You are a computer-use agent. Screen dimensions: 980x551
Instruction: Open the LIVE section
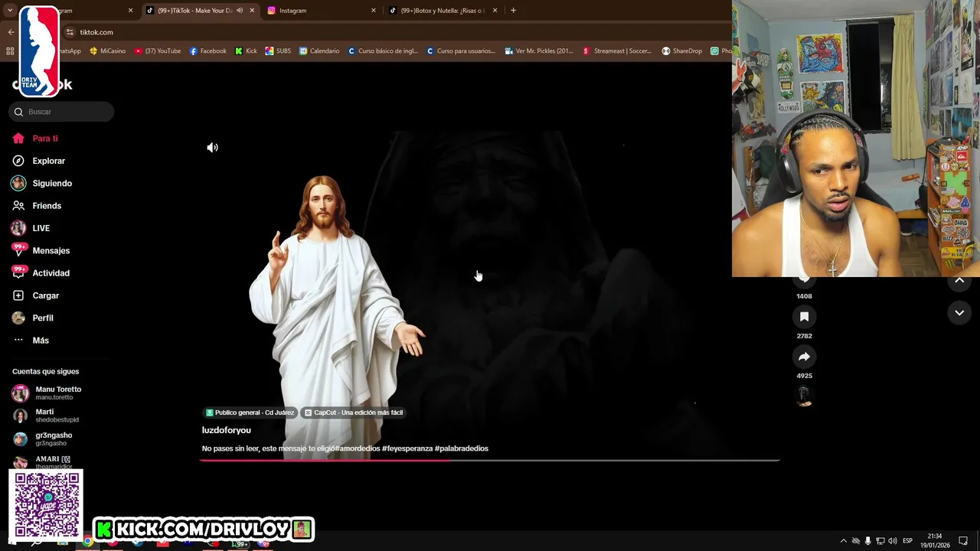coord(31,228)
